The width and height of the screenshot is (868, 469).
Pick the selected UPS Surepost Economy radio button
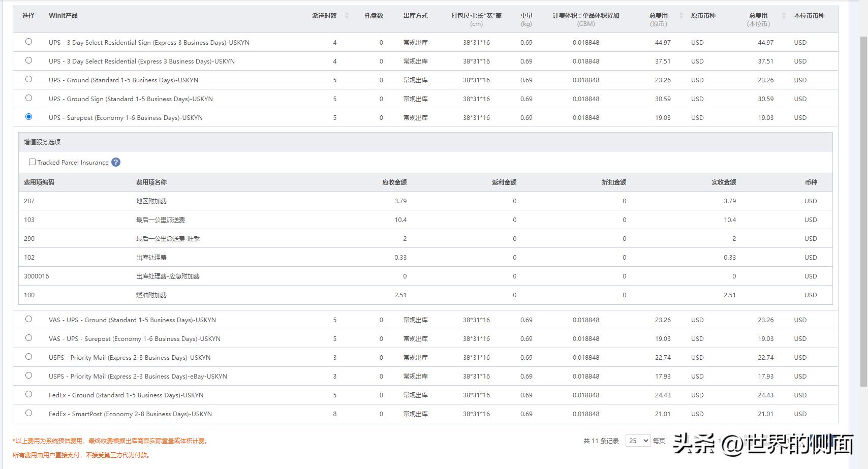pyautogui.click(x=28, y=117)
